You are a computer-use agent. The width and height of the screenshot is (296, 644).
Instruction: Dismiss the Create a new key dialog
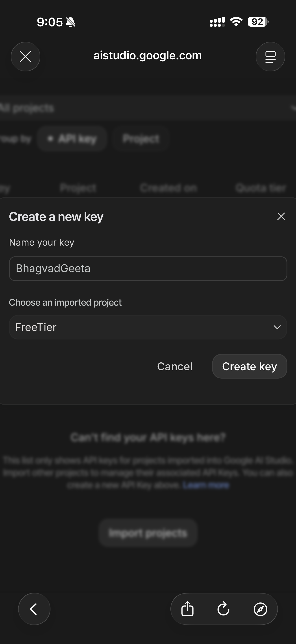pos(281,216)
